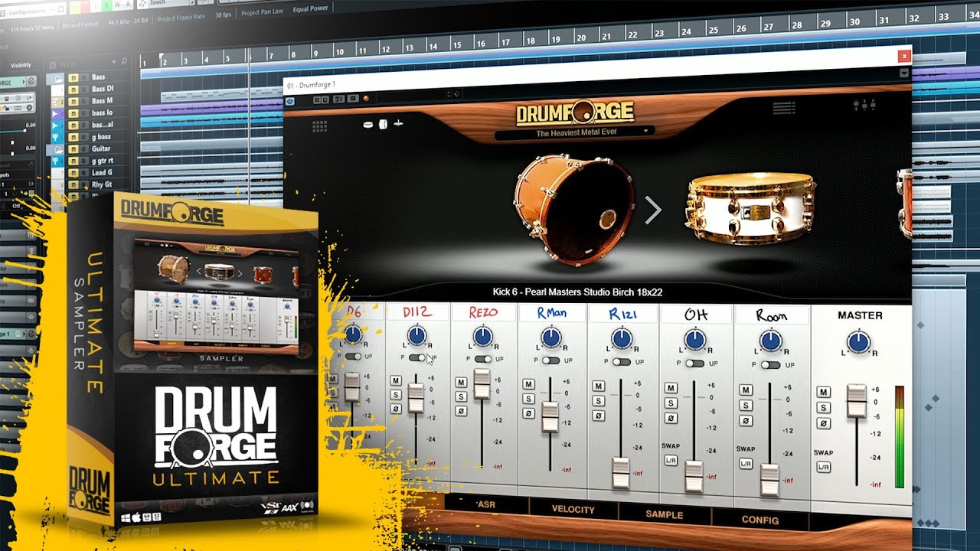Click the D112 volume fader handle
Screen dimensions: 980x551
(x=416, y=398)
